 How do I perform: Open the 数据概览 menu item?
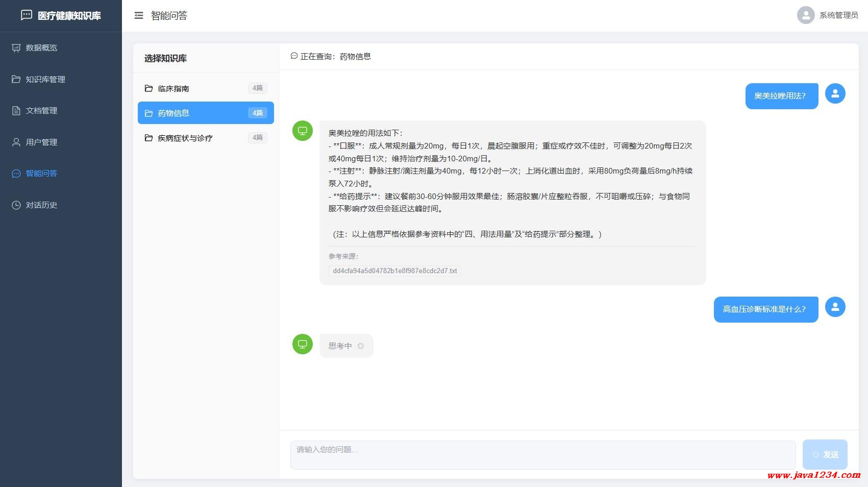coord(42,48)
